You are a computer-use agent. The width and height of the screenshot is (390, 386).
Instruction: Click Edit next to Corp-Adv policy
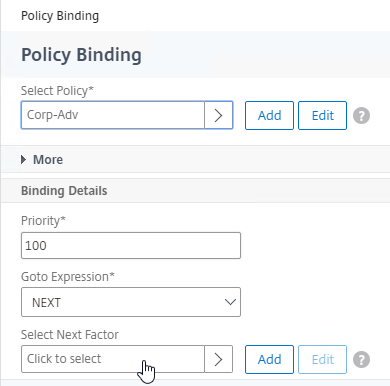[x=322, y=115]
